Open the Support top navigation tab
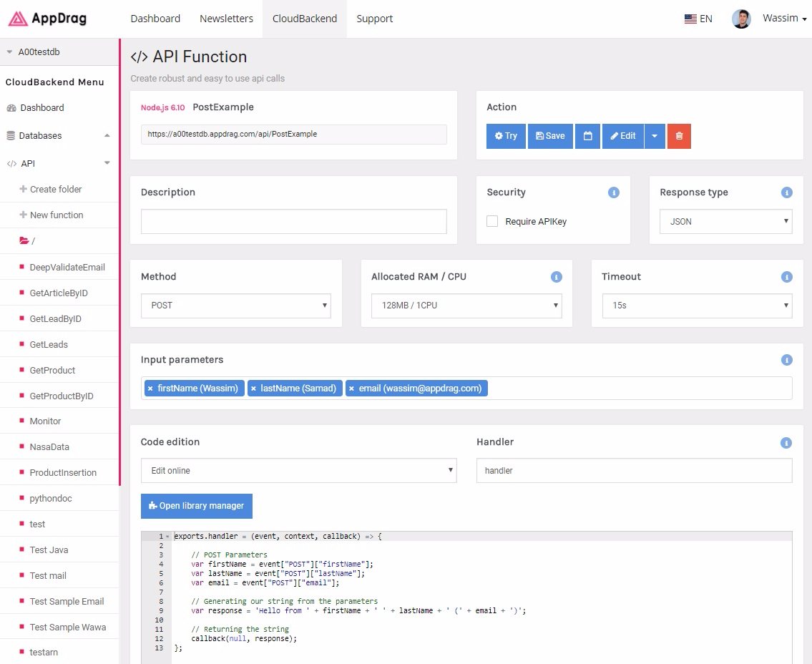 pyautogui.click(x=374, y=19)
